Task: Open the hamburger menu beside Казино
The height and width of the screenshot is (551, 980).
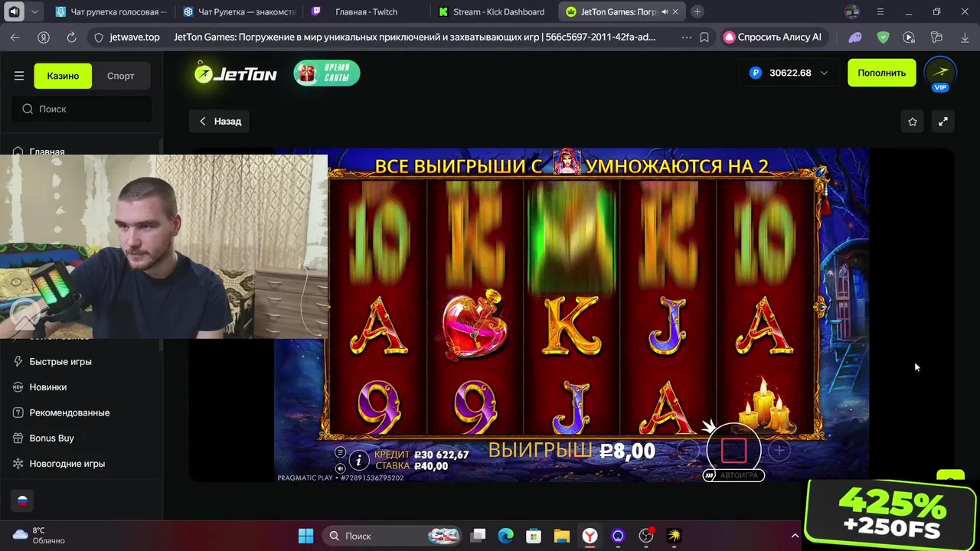Action: click(19, 76)
